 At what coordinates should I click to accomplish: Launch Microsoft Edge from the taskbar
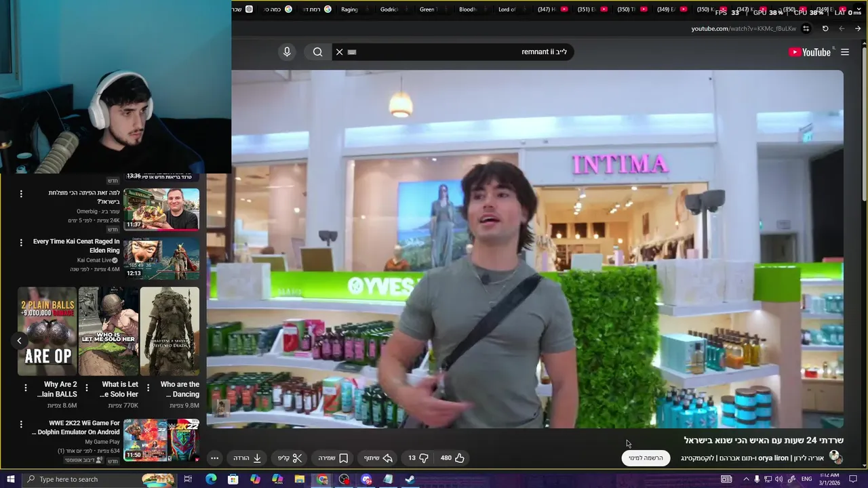click(211, 479)
